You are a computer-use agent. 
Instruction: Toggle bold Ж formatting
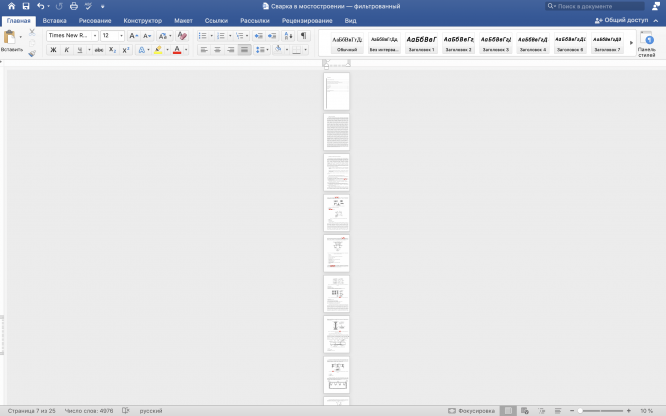[x=54, y=50]
